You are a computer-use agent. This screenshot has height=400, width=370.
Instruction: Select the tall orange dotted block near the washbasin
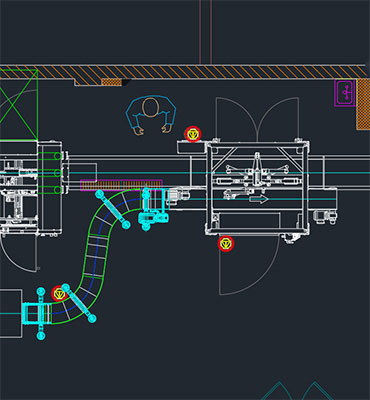tap(363, 105)
